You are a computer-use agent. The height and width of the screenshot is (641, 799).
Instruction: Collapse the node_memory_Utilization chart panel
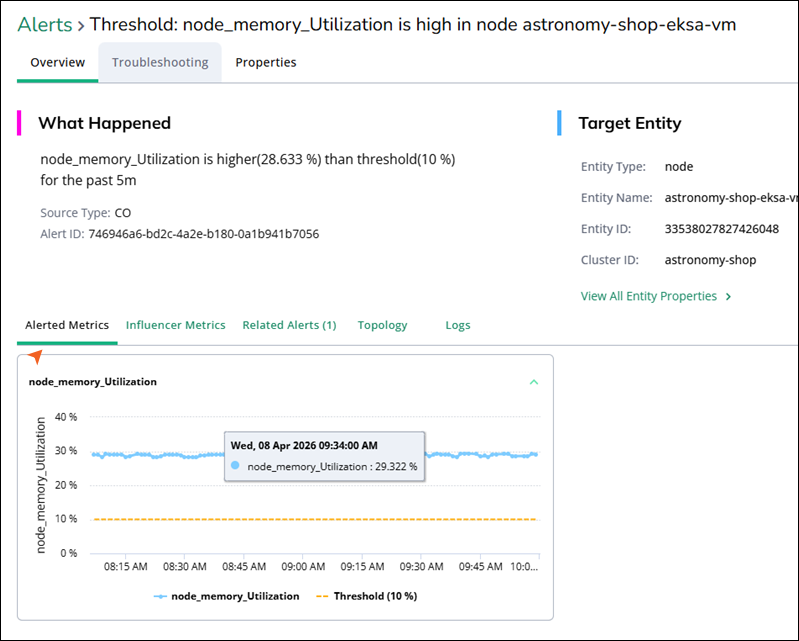tap(534, 382)
